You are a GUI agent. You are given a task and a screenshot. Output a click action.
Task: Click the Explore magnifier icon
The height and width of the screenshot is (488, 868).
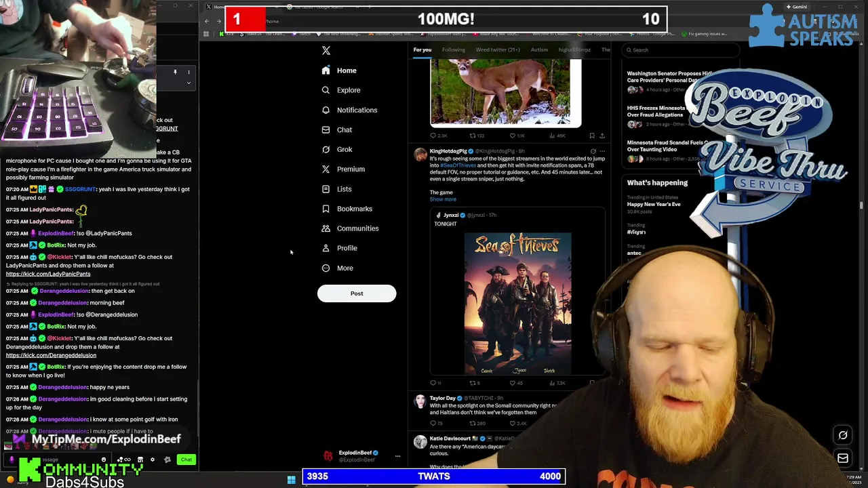326,90
